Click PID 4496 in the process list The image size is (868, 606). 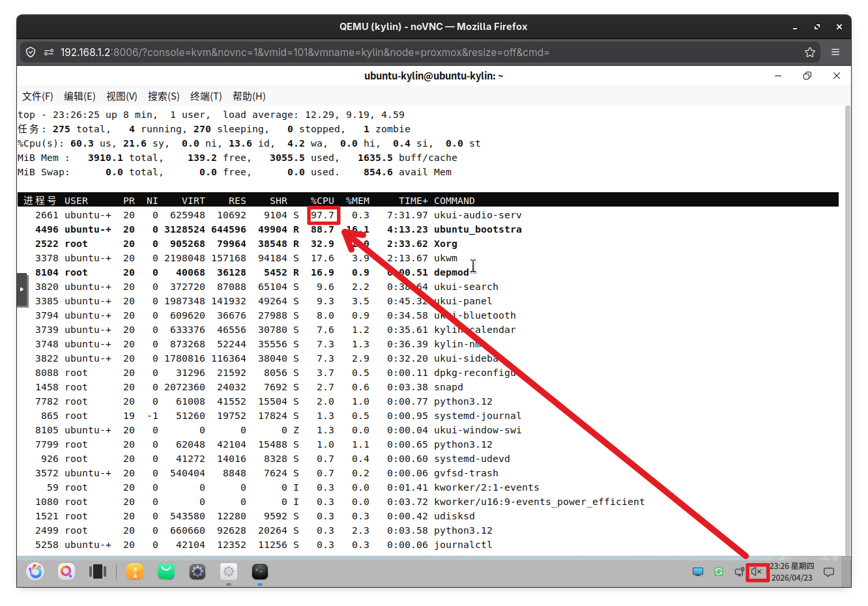coord(47,229)
